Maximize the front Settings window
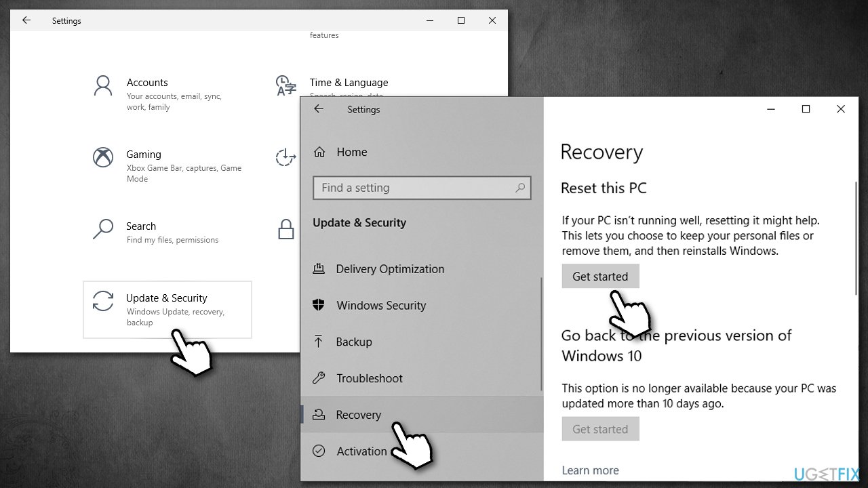Screen dimensions: 868x488 pyautogui.click(x=806, y=109)
